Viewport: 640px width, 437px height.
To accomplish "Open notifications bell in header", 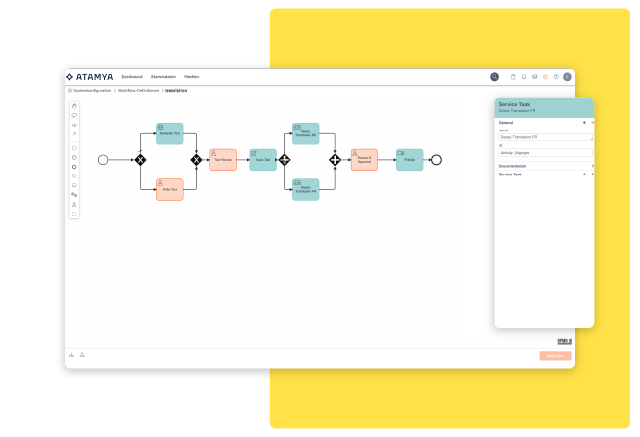I will pyautogui.click(x=524, y=77).
